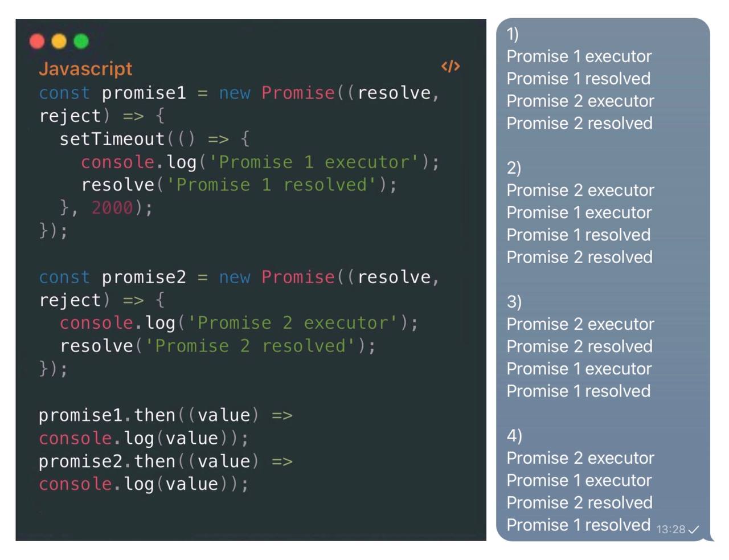This screenshot has height=560, width=729.
Task: Select answer option 4) label
Action: (x=514, y=436)
